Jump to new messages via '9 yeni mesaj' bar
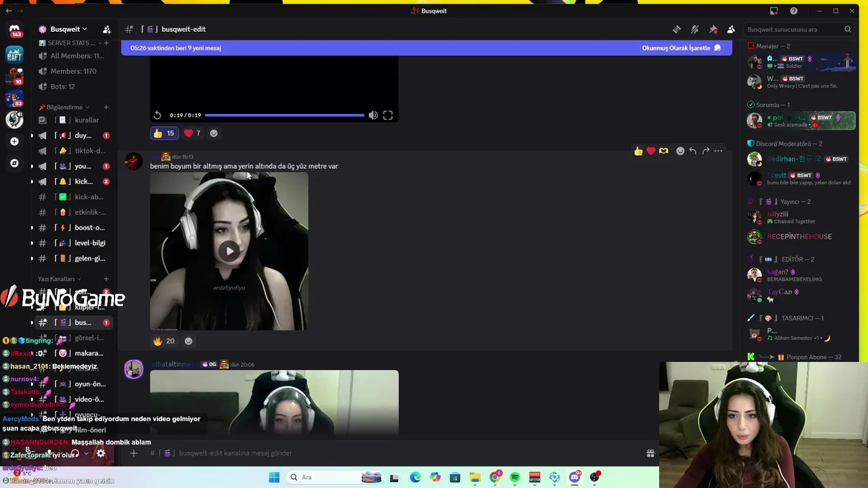Viewport: 868px width, 488px height. coord(176,48)
